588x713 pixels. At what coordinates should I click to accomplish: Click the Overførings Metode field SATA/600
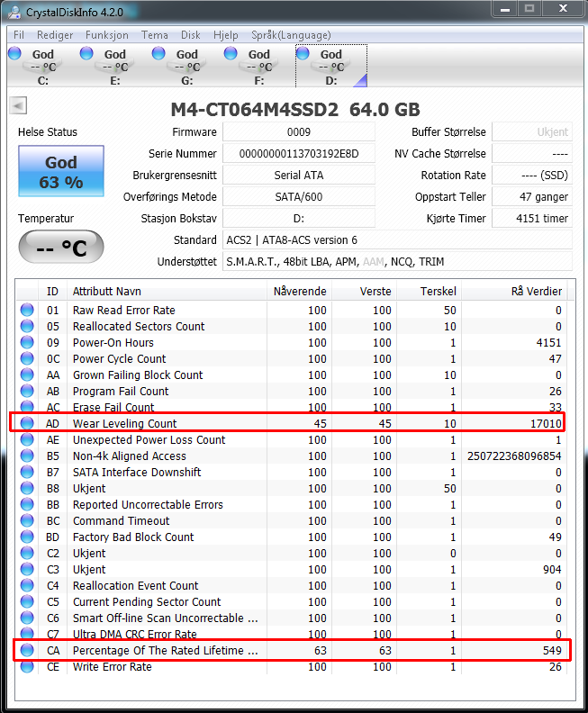pyautogui.click(x=299, y=197)
